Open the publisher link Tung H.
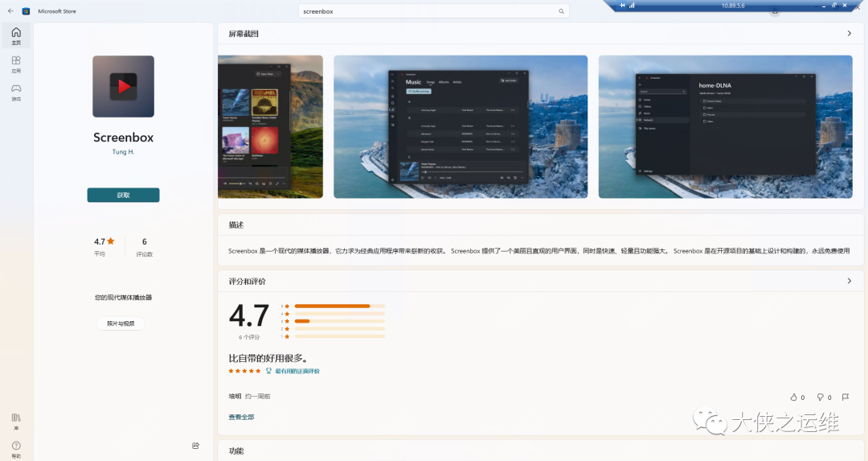Image resolution: width=868 pixels, height=461 pixels. pos(124,152)
